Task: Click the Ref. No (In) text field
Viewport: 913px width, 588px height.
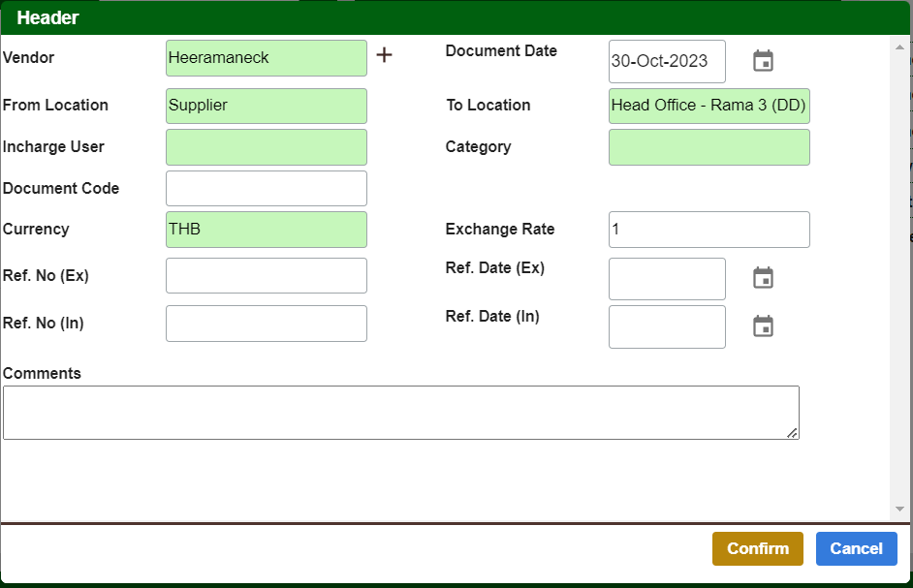Action: pyautogui.click(x=267, y=324)
